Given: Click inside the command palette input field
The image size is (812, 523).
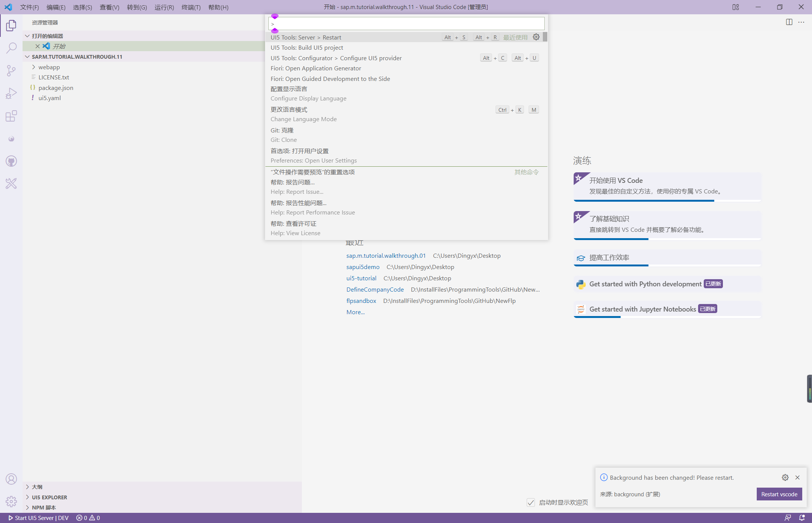Looking at the screenshot, I should 406,23.
